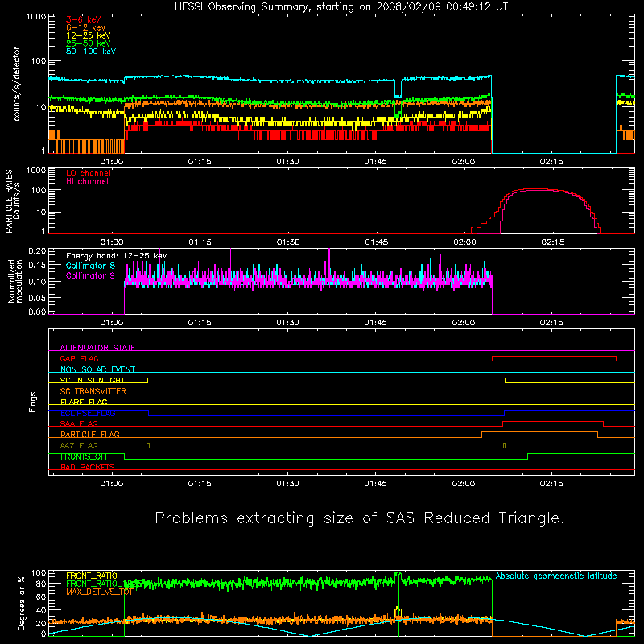Click the Degrees or % axis label
The width and height of the screenshot is (644, 644).
(x=22, y=603)
